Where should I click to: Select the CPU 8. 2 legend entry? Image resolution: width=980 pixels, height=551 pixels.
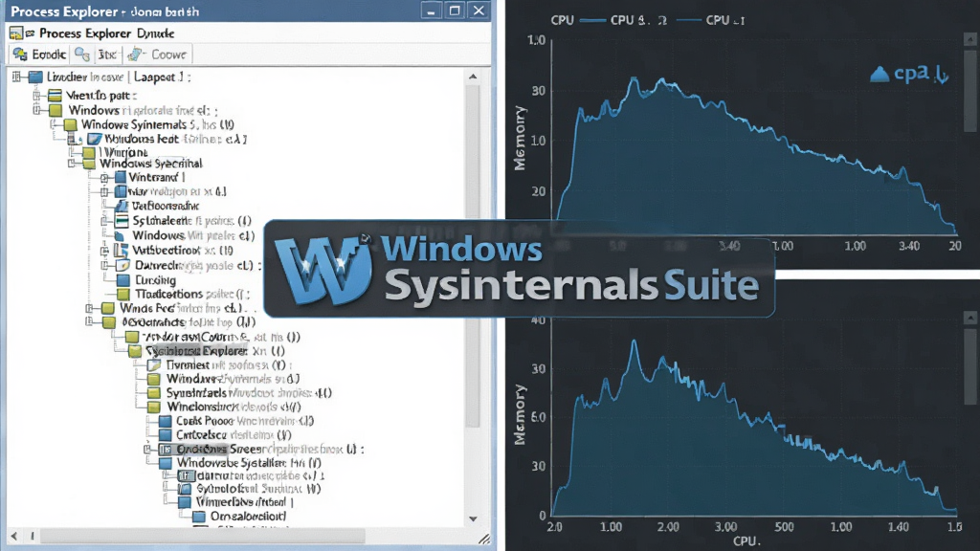pos(638,20)
